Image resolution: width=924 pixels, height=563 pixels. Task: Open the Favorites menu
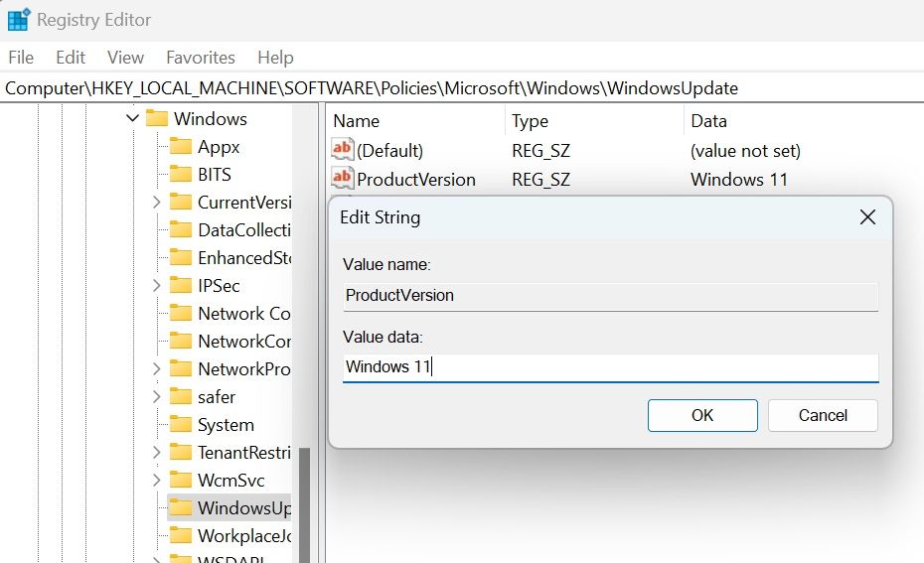(201, 58)
